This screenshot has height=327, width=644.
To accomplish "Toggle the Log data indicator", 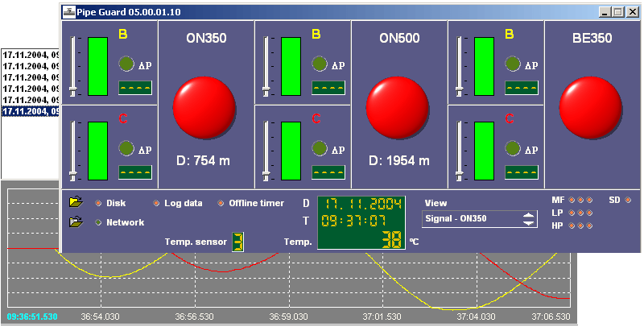I will click(x=156, y=203).
